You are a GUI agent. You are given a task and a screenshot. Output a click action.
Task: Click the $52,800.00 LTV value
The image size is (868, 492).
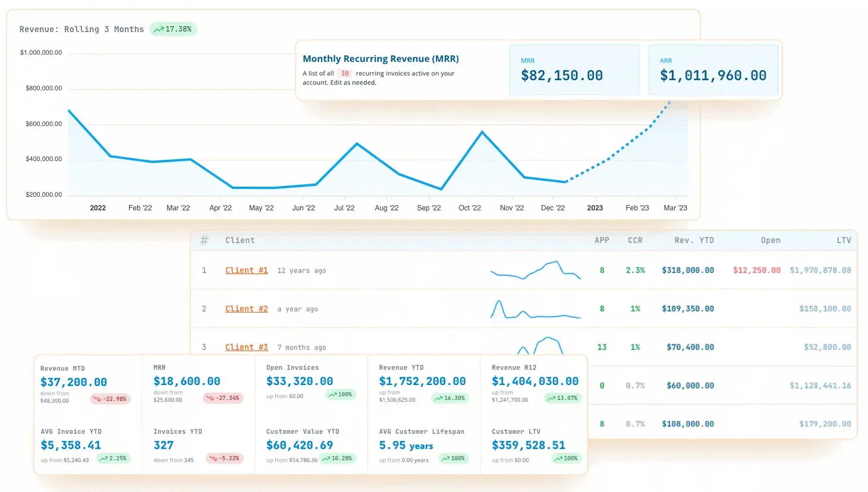828,347
